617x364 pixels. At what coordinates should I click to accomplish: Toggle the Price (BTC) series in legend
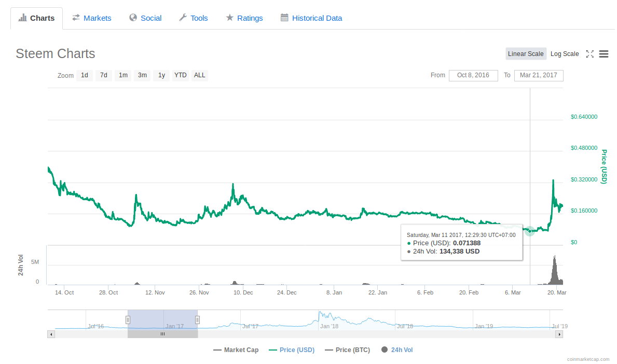pos(348,350)
